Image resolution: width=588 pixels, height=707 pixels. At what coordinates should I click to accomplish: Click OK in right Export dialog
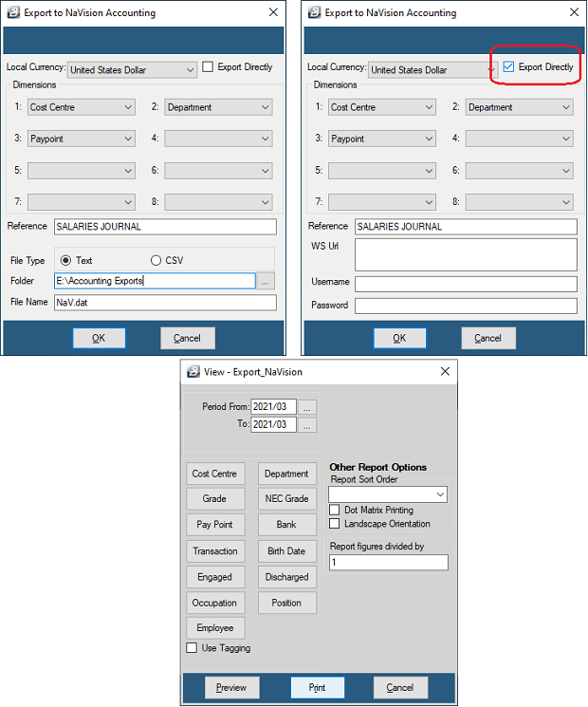pyautogui.click(x=399, y=338)
